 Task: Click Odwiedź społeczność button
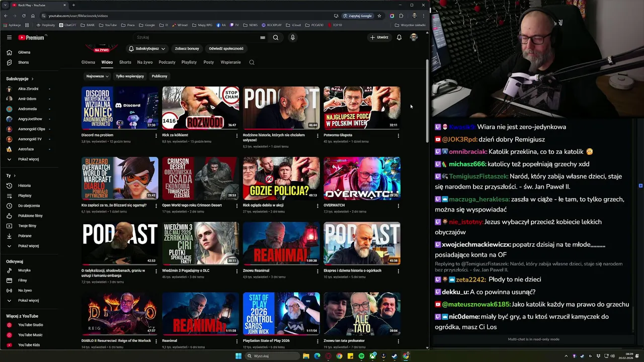click(x=226, y=49)
